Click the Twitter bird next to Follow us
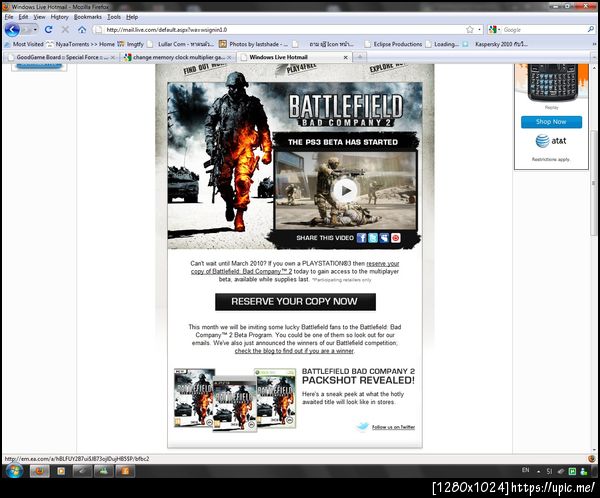The width and height of the screenshot is (600, 498). (362, 426)
